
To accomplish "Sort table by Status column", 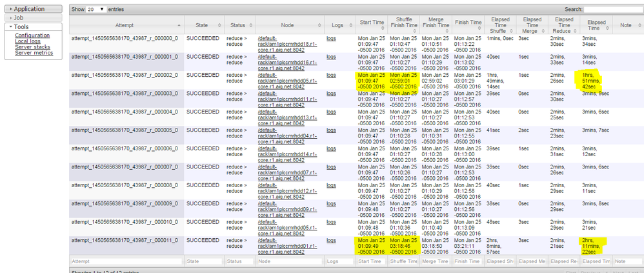I will point(240,25).
